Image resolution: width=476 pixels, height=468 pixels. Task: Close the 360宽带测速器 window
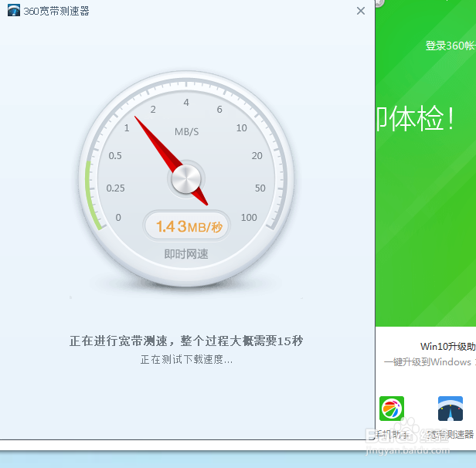[360, 11]
